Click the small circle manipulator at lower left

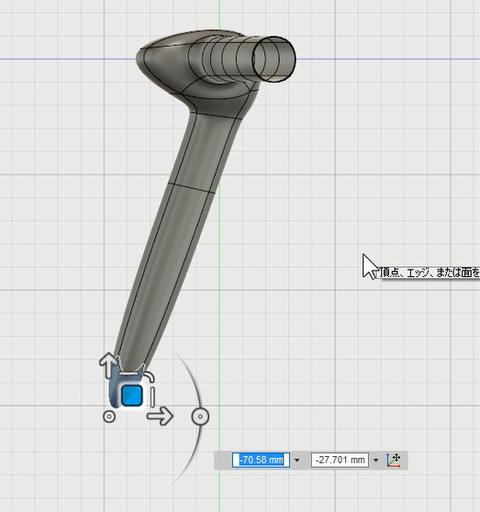point(109,417)
